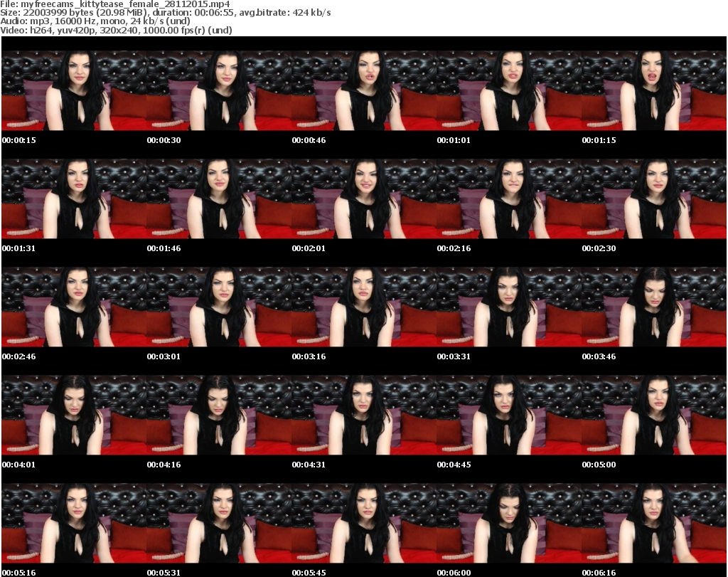728x577 pixels.
Task: Select the thumbnail at timestamp 00:02:01
Action: coord(363,198)
